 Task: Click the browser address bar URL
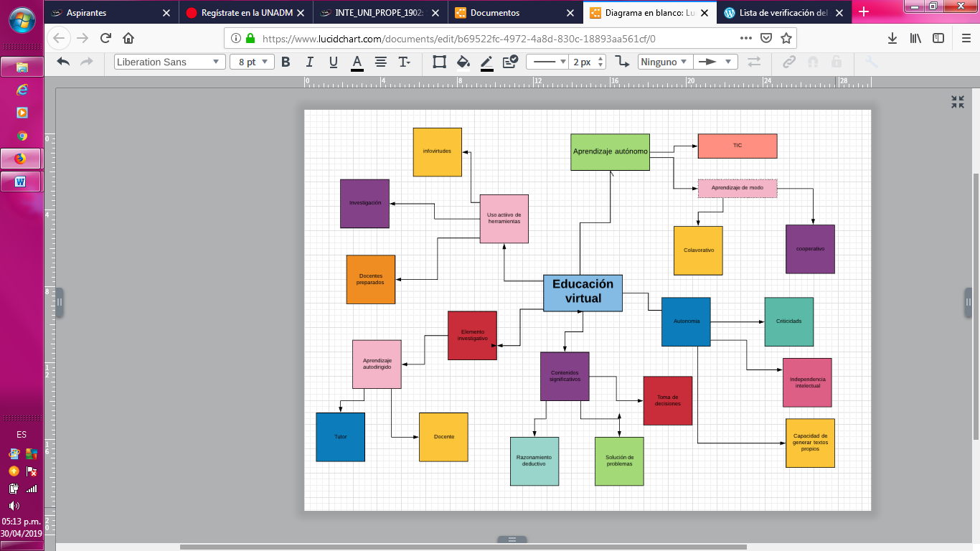459,39
